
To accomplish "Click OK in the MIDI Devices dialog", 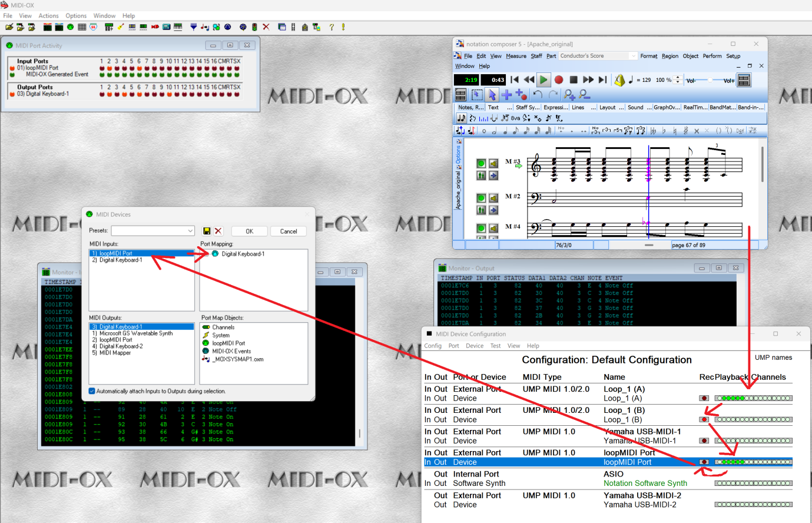I will pos(250,231).
